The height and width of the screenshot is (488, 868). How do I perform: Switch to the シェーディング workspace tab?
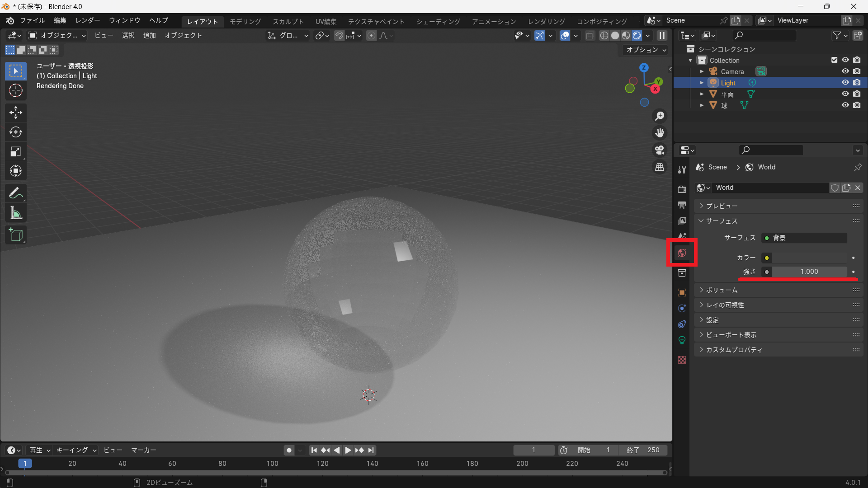coord(438,22)
